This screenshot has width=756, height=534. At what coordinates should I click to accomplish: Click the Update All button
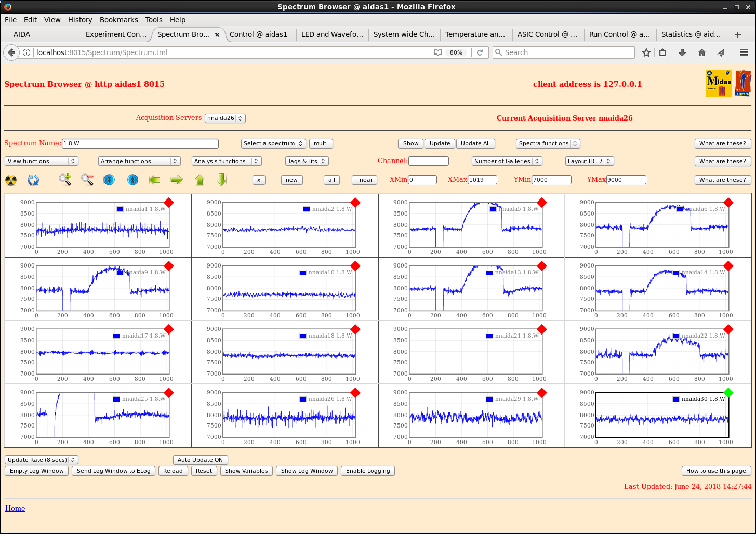475,143
